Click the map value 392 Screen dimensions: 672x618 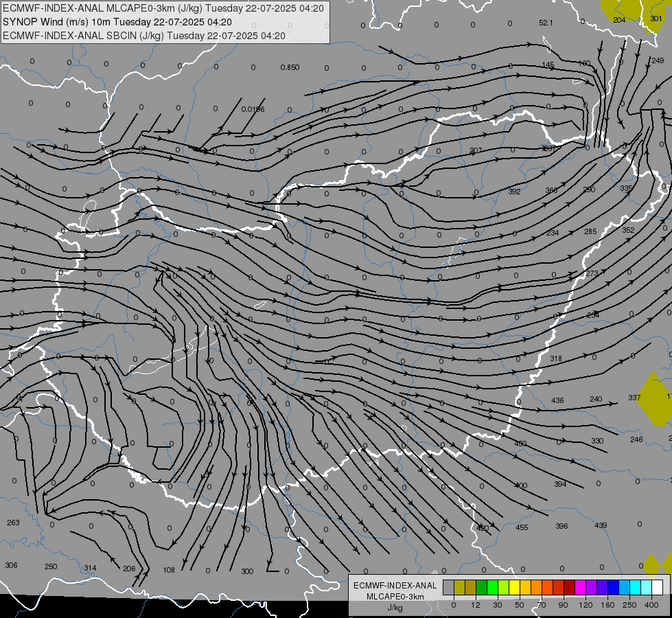(x=514, y=192)
